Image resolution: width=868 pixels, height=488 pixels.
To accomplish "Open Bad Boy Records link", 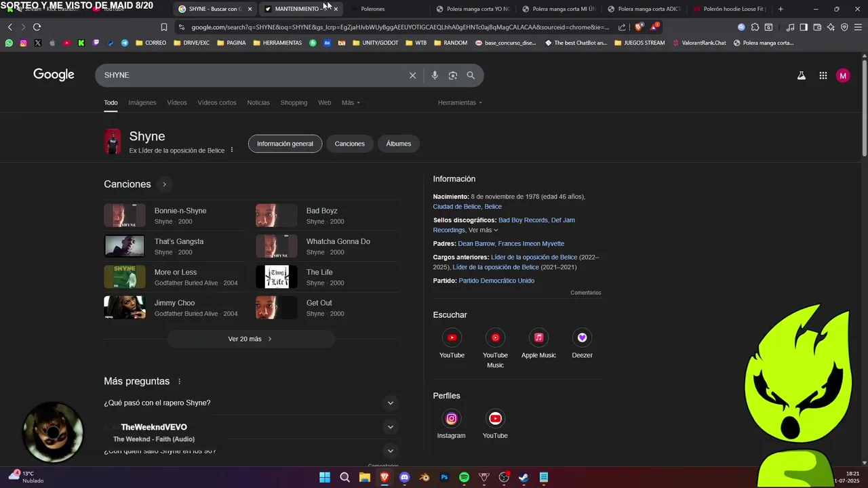I will coord(523,220).
